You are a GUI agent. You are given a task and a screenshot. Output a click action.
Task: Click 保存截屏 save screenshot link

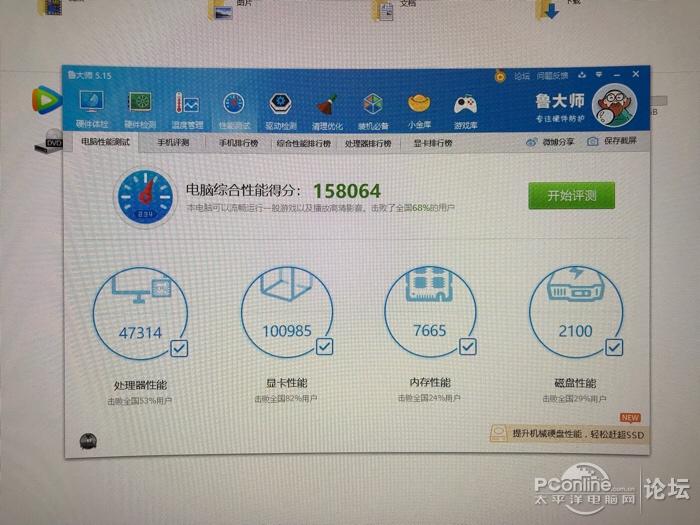620,141
